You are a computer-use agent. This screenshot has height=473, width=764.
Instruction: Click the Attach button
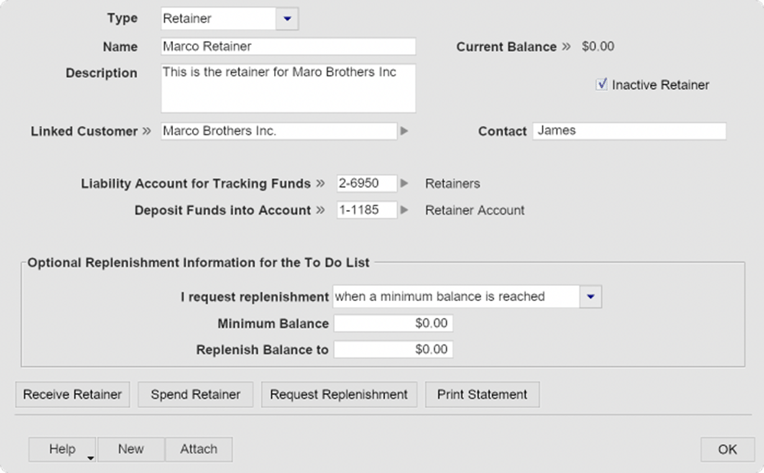pos(198,449)
